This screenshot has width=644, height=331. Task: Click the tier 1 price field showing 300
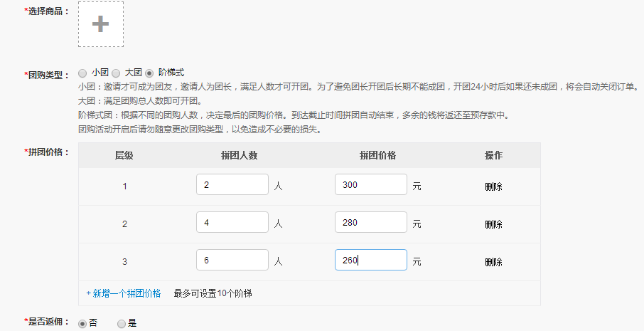pos(370,184)
